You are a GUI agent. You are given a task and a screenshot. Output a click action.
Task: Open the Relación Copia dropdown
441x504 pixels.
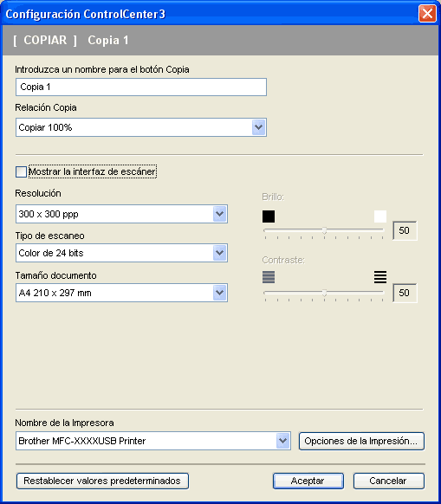point(258,127)
